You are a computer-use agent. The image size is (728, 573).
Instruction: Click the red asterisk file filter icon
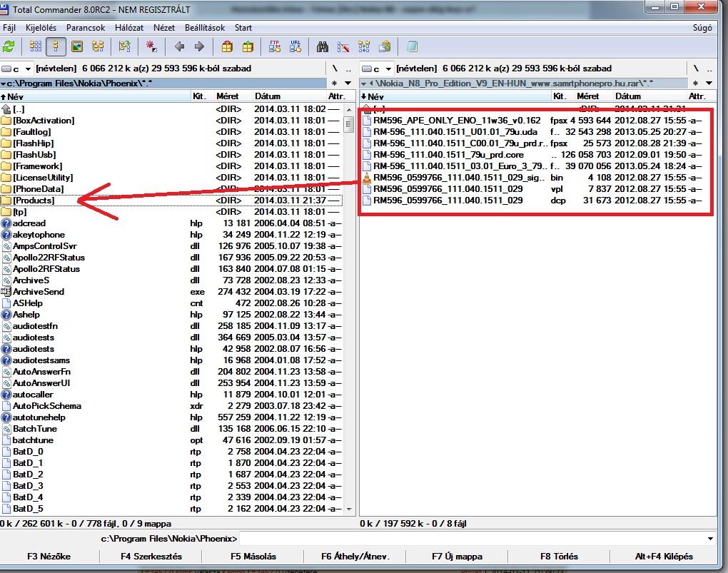[151, 46]
